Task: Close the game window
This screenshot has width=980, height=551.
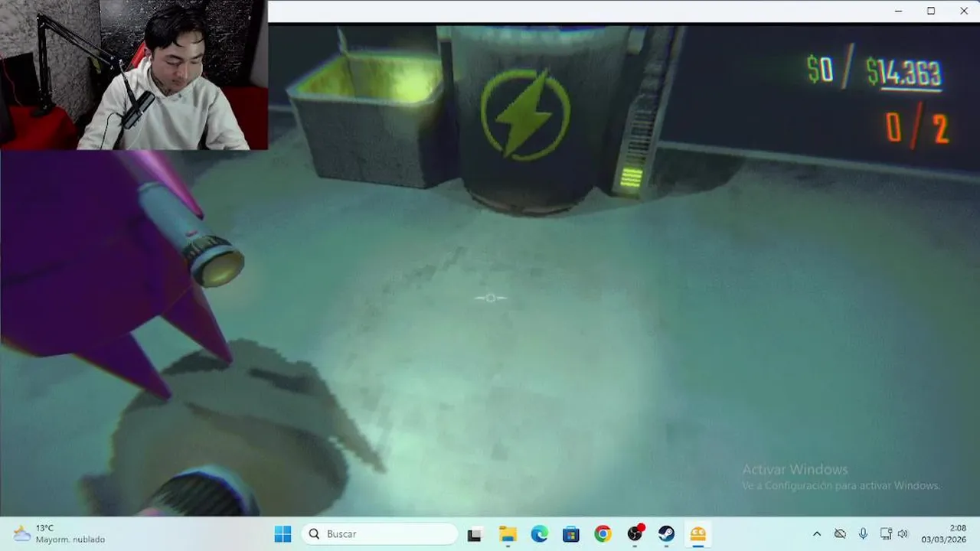Action: point(964,11)
